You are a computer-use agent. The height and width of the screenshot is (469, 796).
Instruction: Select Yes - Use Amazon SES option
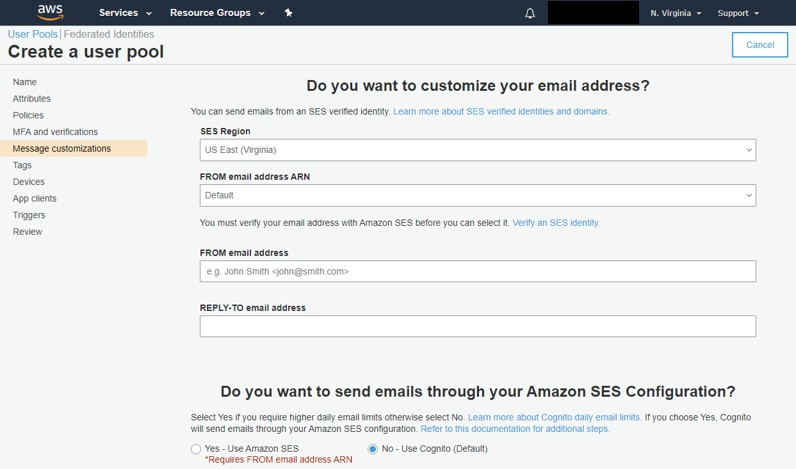click(196, 449)
